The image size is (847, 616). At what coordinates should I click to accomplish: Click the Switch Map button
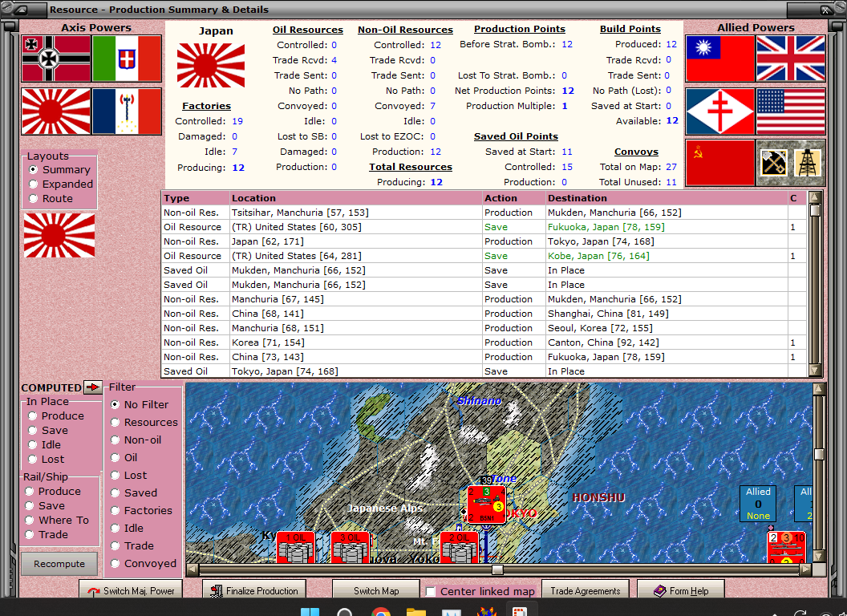click(376, 590)
